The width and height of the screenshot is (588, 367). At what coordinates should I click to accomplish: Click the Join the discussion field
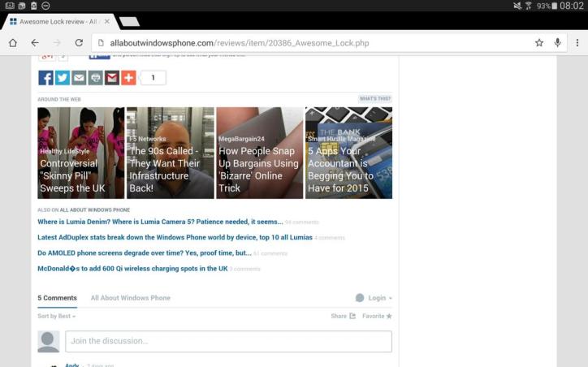pos(228,341)
